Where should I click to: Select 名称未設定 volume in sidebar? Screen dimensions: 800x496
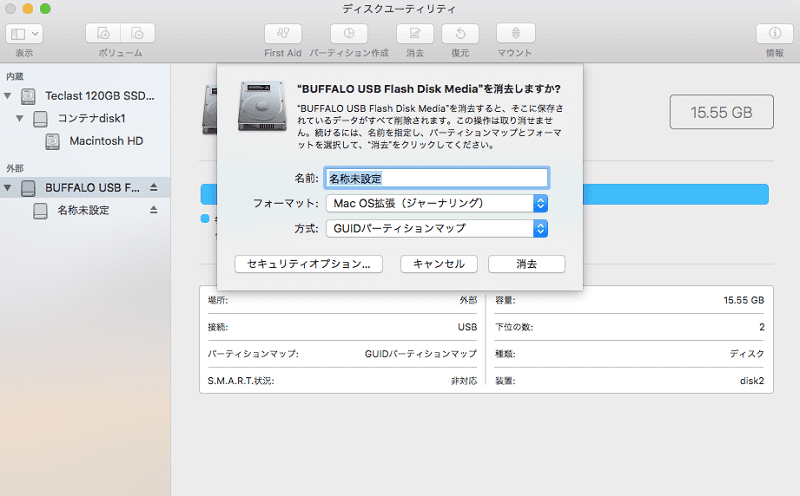pos(85,210)
